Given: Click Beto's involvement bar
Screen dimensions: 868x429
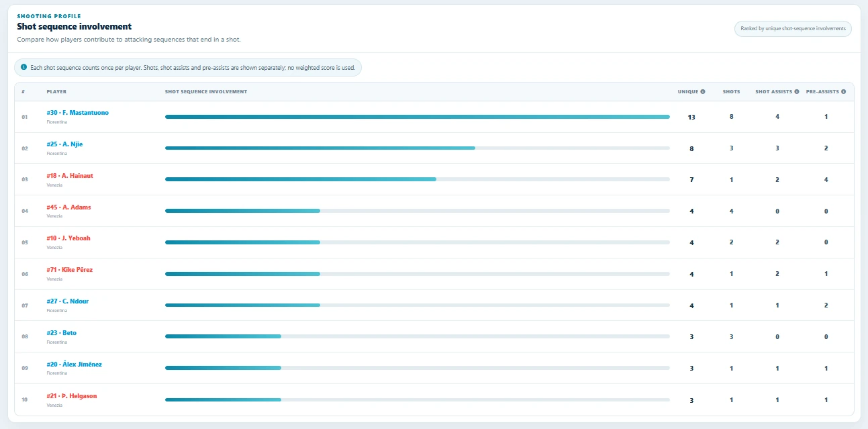Looking at the screenshot, I should [418, 336].
